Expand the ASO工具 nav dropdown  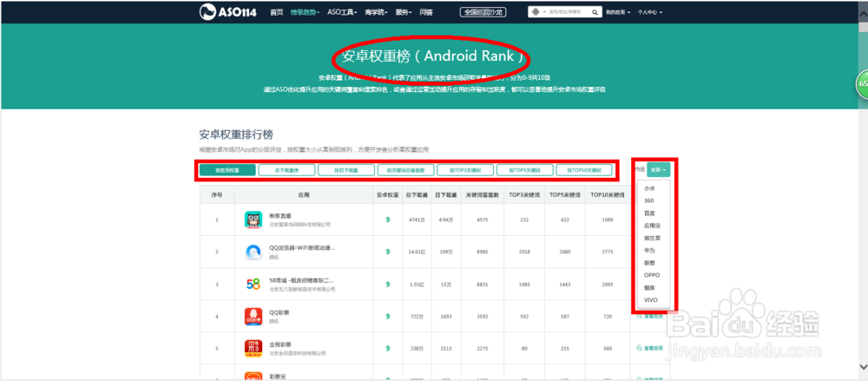[342, 11]
